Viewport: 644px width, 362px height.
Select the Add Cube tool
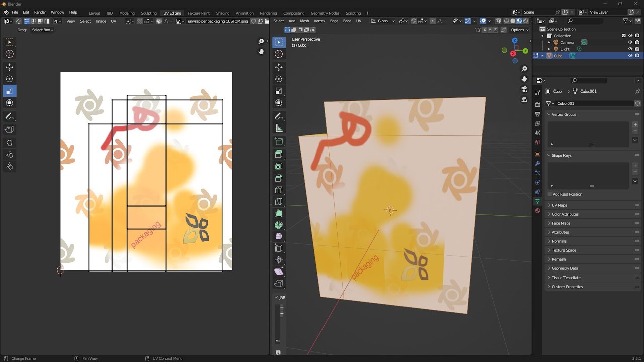[279, 141]
